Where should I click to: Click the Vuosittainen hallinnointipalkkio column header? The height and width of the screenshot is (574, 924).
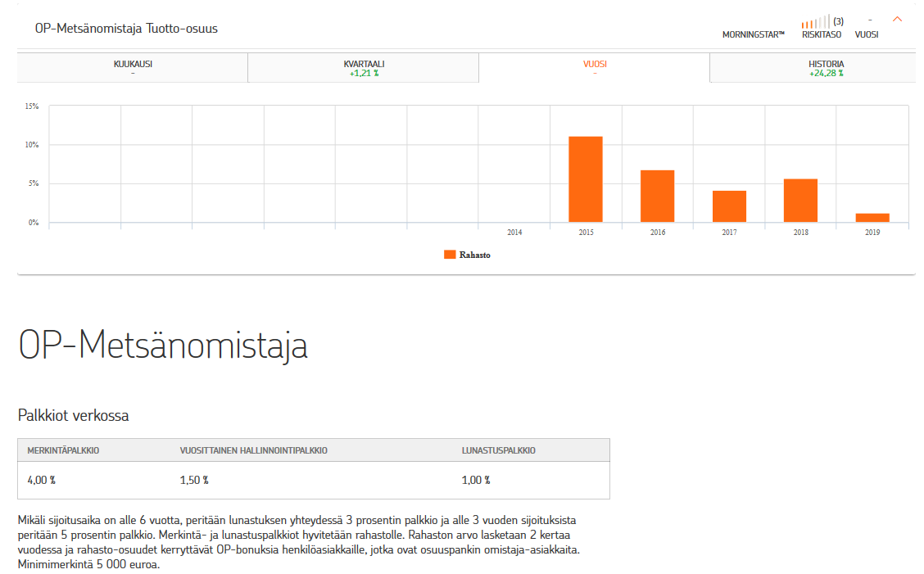coord(254,450)
